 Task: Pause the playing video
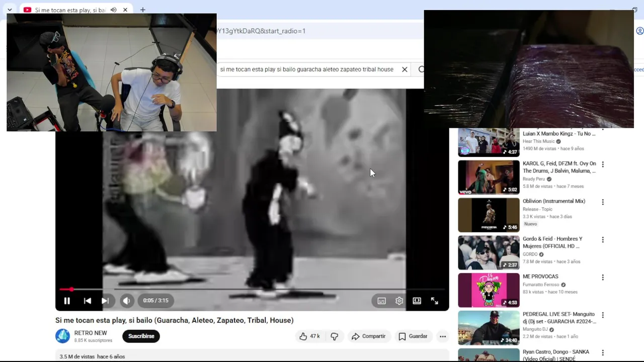(67, 301)
